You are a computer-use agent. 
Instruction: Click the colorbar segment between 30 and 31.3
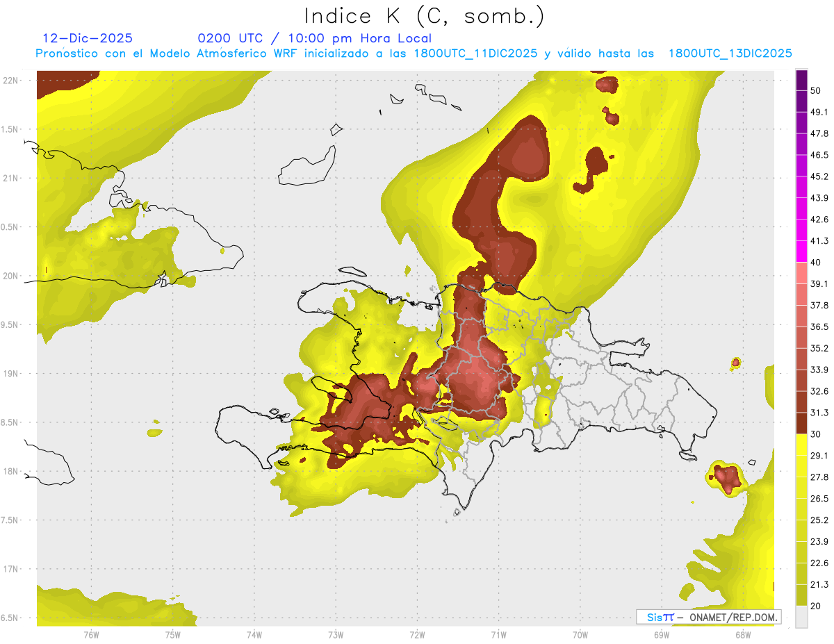802,423
